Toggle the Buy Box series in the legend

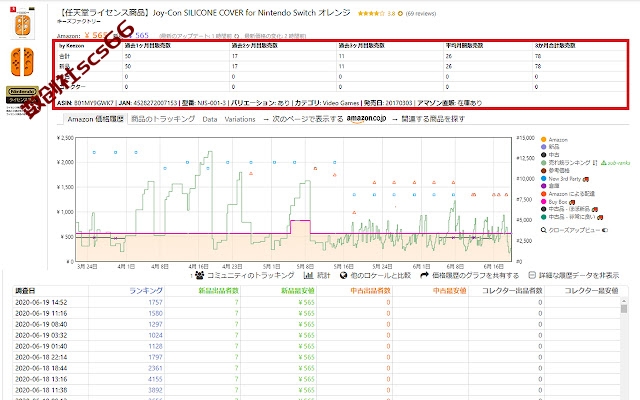coord(554,202)
